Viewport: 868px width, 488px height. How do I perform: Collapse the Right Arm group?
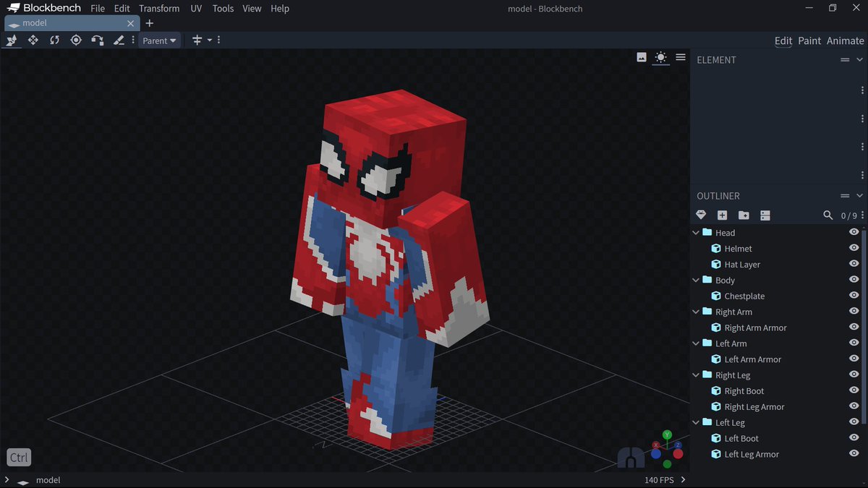pos(697,312)
